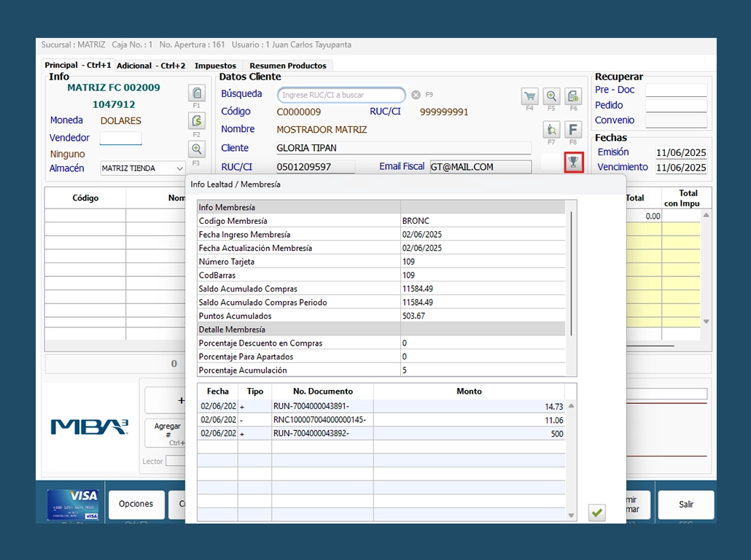Open the loyalty membership trophy button
The width and height of the screenshot is (751, 560).
pyautogui.click(x=573, y=163)
